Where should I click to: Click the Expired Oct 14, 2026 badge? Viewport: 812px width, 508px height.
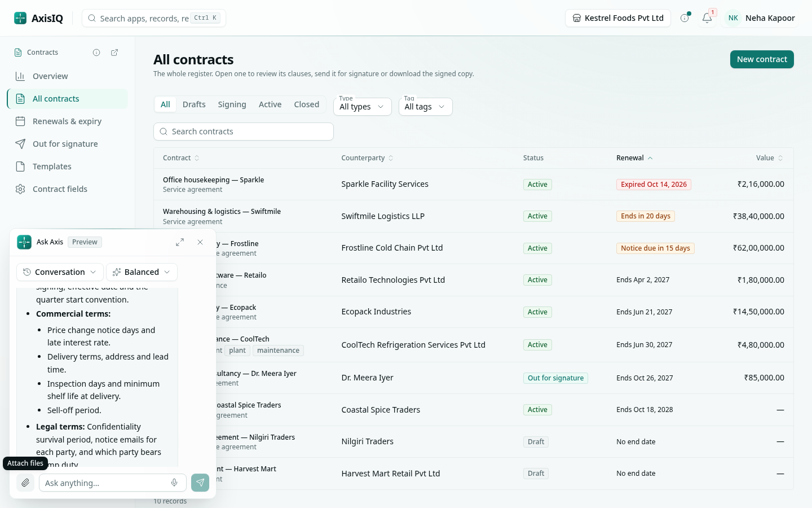tap(654, 185)
